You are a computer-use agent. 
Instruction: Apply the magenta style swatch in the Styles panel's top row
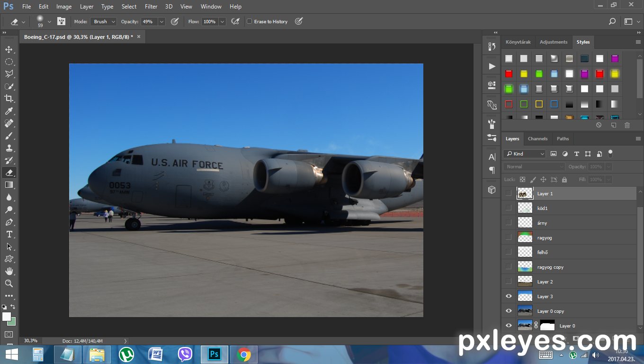[615, 59]
